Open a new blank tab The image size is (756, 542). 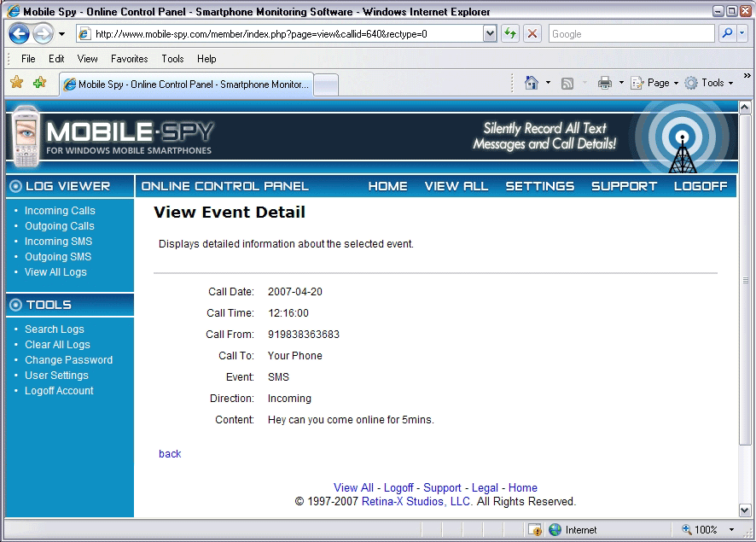tap(327, 85)
